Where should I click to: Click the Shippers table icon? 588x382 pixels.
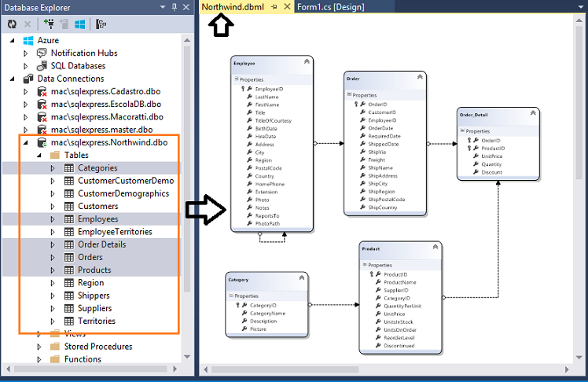[69, 296]
